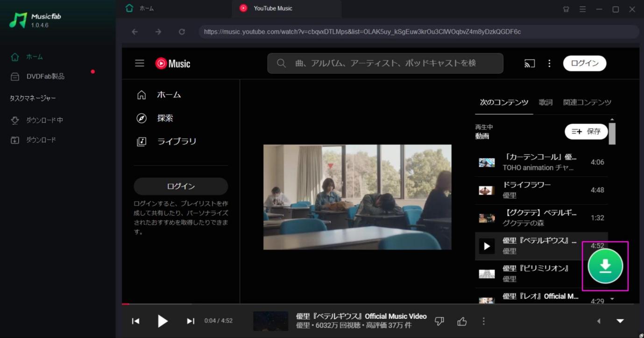Screen dimensions: 644x338
Task: Click the now-playing thumbnail in player bar
Action: point(270,321)
